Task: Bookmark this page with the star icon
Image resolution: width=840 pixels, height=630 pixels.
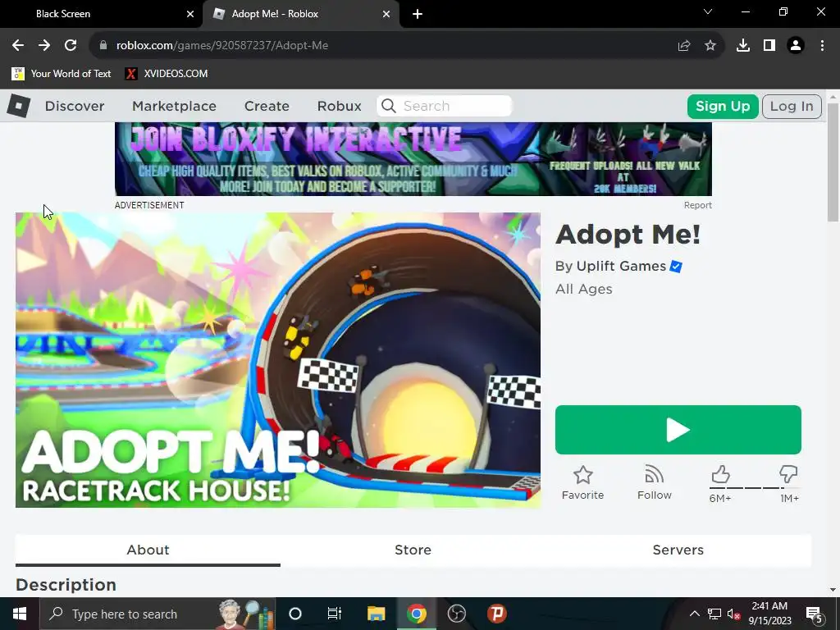Action: pos(710,46)
